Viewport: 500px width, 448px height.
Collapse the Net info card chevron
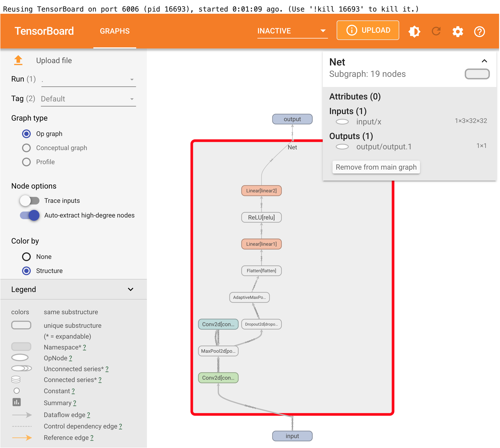coord(484,61)
